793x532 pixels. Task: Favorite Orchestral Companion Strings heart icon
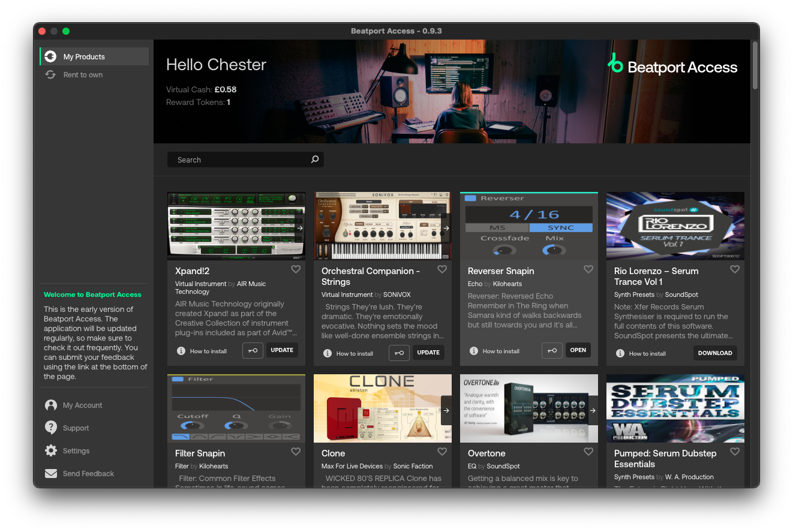pos(442,269)
